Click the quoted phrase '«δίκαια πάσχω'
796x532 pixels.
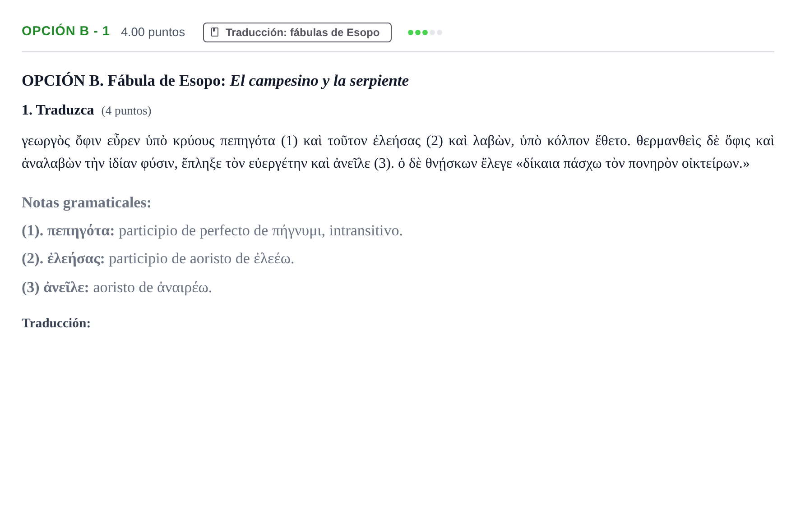click(x=559, y=164)
